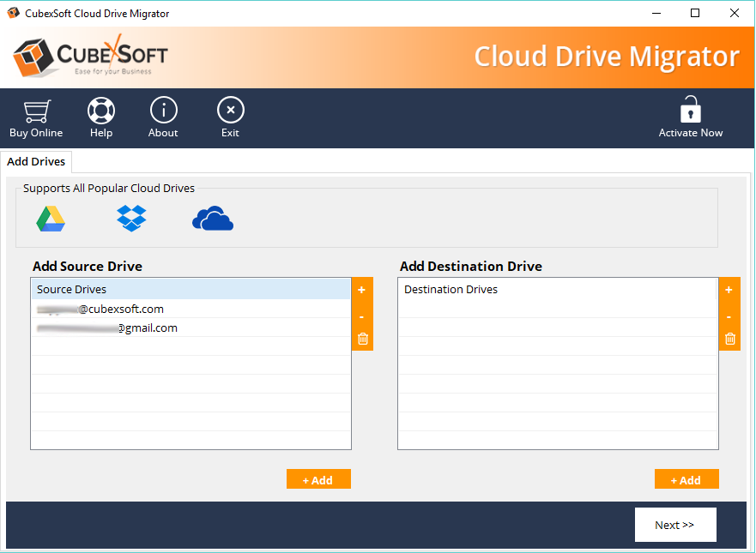Image resolution: width=756 pixels, height=553 pixels.
Task: Switch to the Add Drives tab
Action: [x=36, y=161]
